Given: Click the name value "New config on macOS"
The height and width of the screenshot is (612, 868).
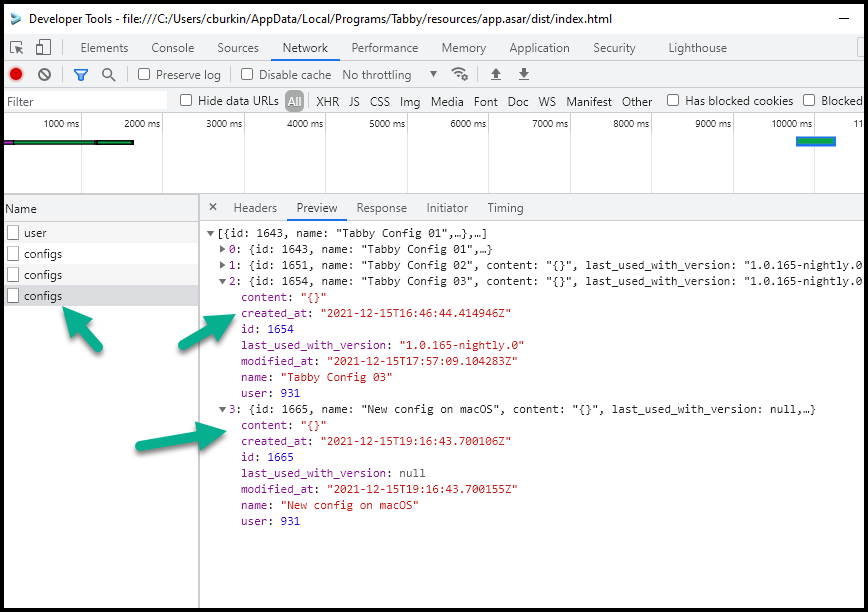Looking at the screenshot, I should 349,505.
